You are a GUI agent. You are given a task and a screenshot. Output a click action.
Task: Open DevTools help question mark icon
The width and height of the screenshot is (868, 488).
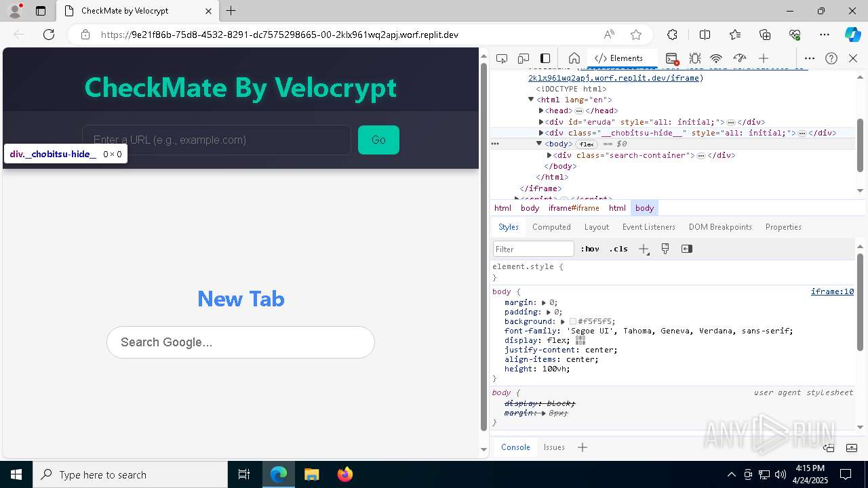point(831,58)
